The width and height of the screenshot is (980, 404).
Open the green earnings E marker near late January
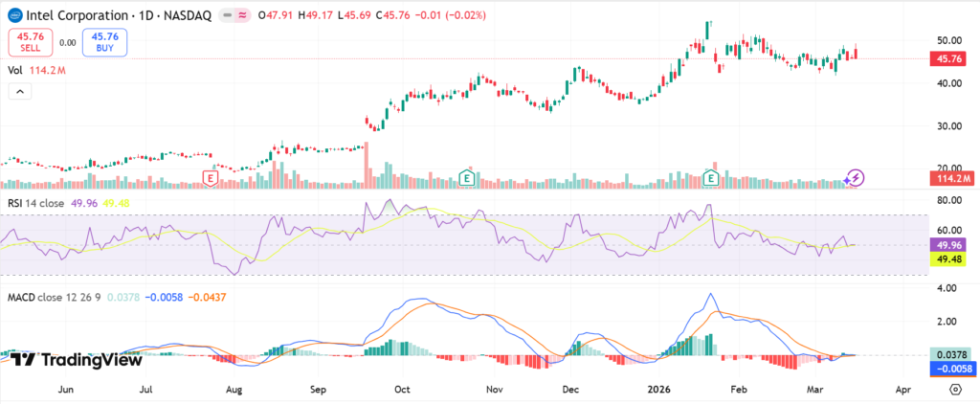(x=711, y=178)
